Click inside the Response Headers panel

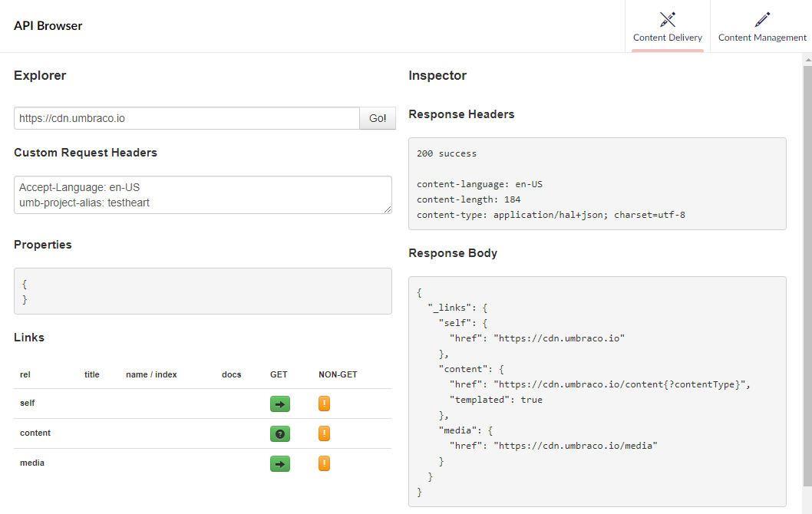pos(597,184)
